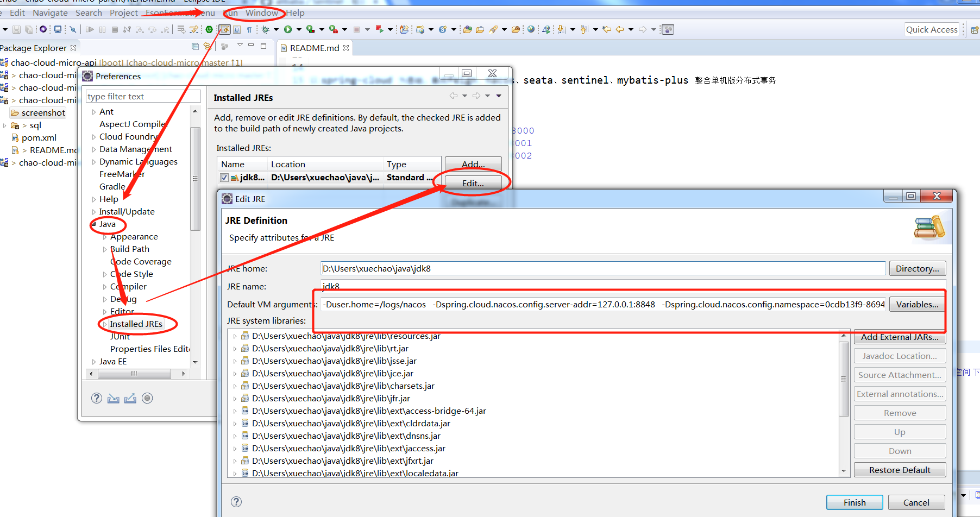The height and width of the screenshot is (517, 980).
Task: Click the Step Return icon
Action: (x=165, y=29)
